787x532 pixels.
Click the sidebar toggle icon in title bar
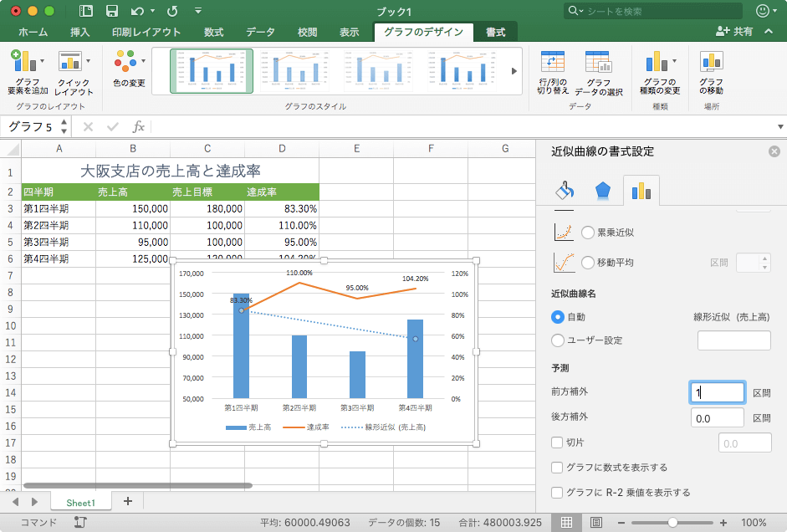pos(86,11)
